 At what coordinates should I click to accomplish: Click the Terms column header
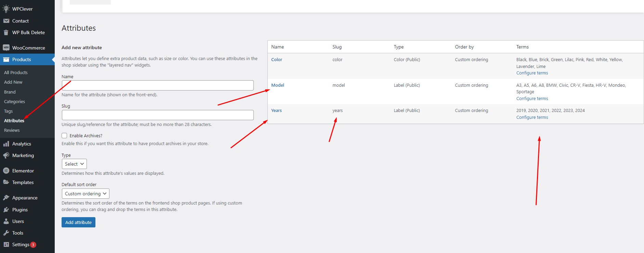point(522,47)
